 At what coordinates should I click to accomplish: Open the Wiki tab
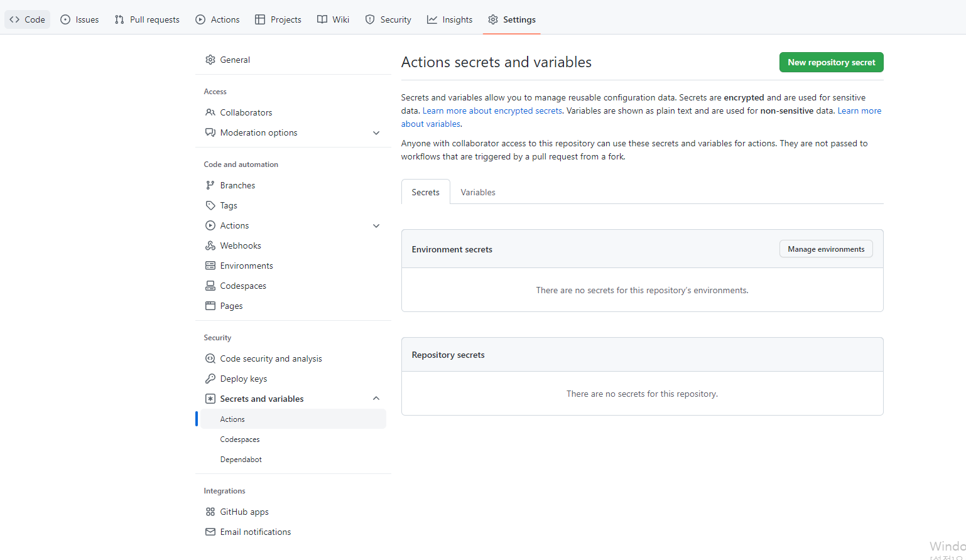(334, 19)
